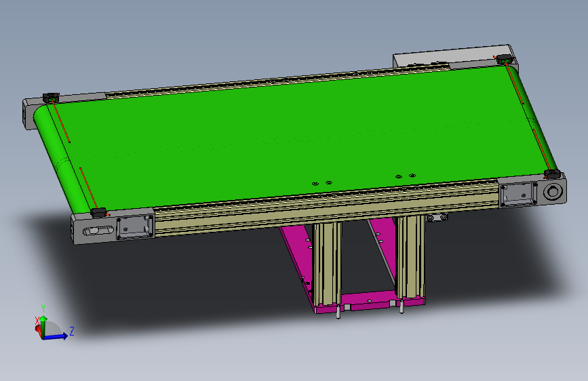Click the blue Z axis arrow of the triad
Image resolution: width=588 pixels, height=381 pixels.
click(x=56, y=337)
